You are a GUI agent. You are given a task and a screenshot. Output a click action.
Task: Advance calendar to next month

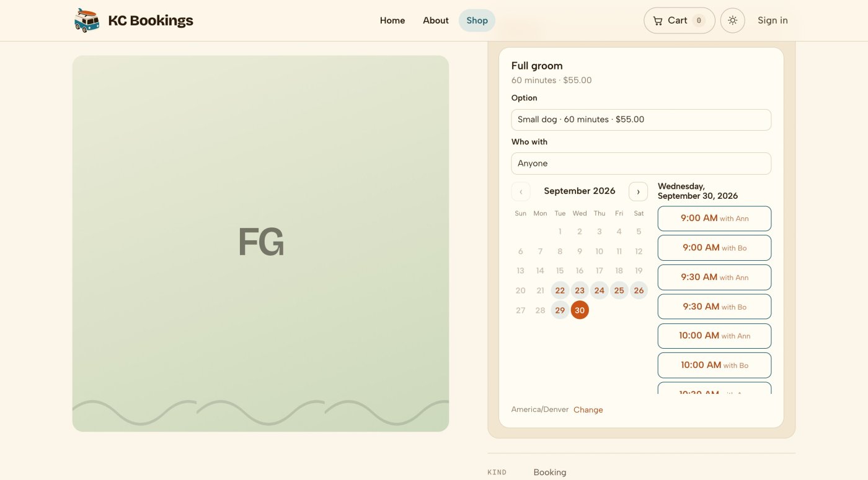(x=638, y=191)
